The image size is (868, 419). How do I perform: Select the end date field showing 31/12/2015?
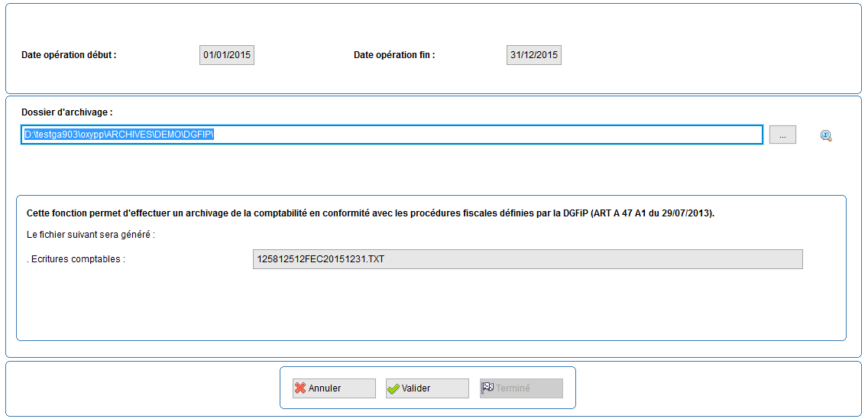[534, 55]
